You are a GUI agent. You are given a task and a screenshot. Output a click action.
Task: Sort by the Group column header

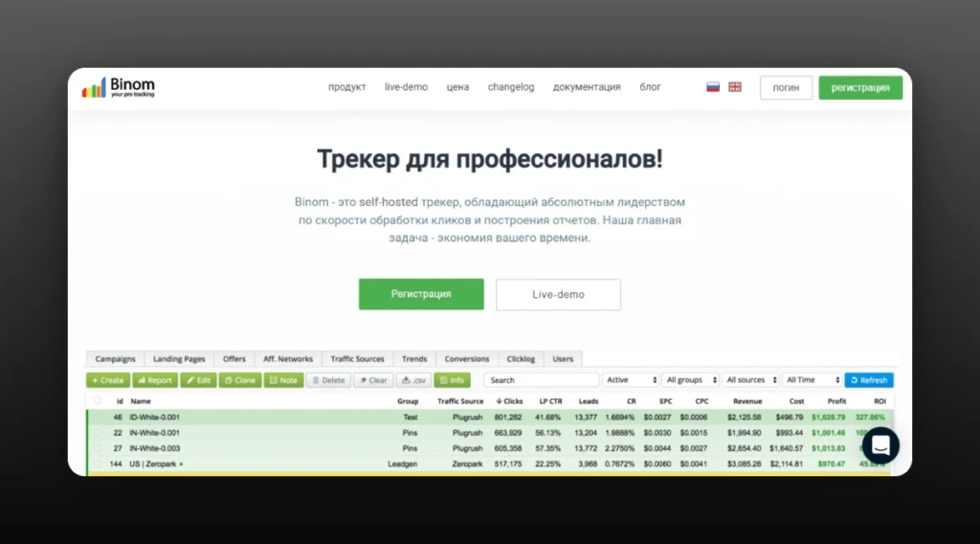point(408,401)
